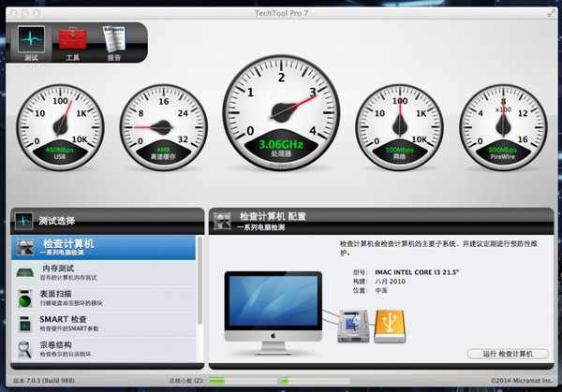Screen dimensions: 562x392
Task: Click the iMac computer image
Action: pyautogui.click(x=274, y=312)
